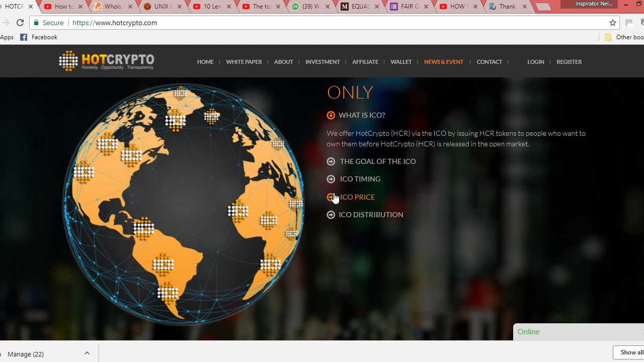The image size is (644, 362).
Task: Switch to the (39) W browser tab
Action: (309, 7)
